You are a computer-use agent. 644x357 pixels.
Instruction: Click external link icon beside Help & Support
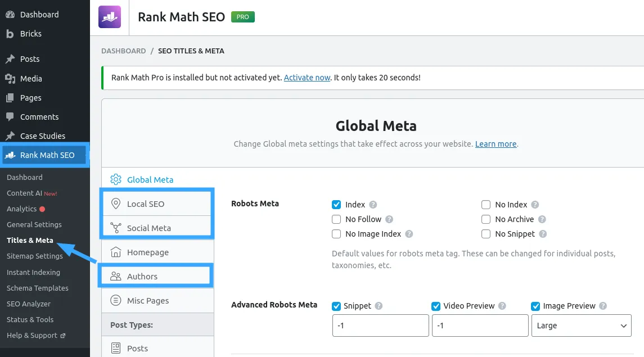[63, 336]
